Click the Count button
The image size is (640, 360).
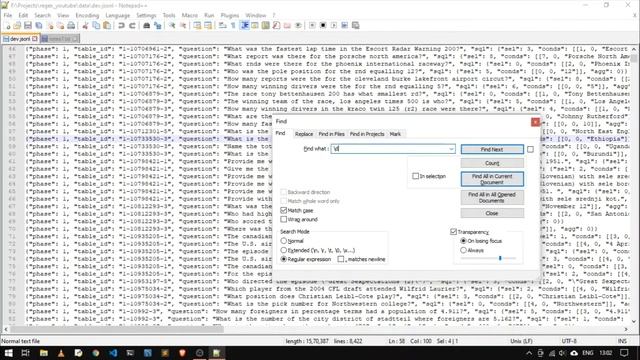coord(492,163)
